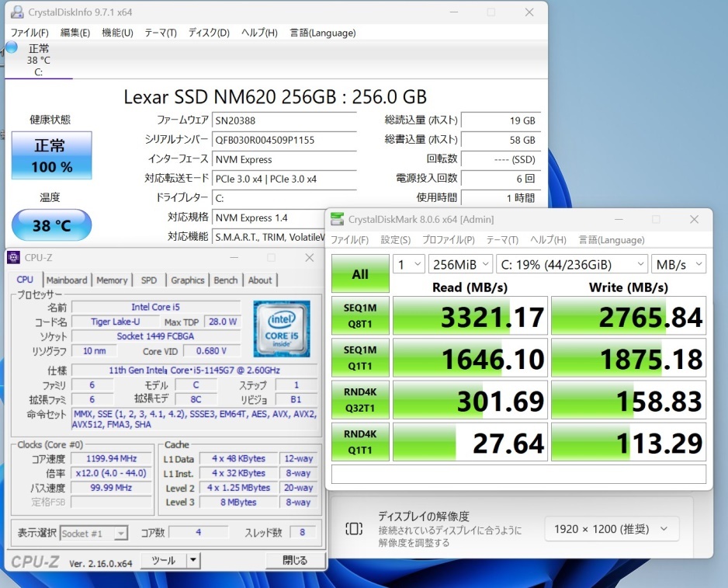Image resolution: width=728 pixels, height=588 pixels.
Task: Click the CrystalDiskMark title bar app icon
Action: (337, 220)
